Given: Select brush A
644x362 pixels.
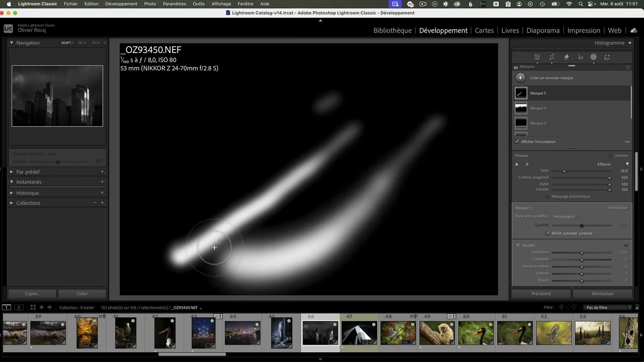Looking at the screenshot, I should (x=517, y=164).
